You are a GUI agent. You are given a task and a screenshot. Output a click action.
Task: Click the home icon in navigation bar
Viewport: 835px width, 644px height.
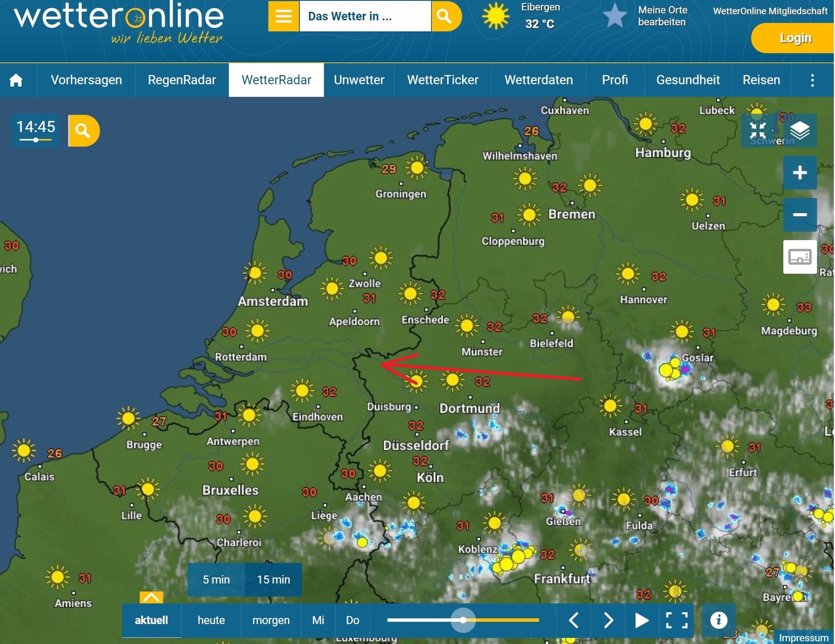click(16, 80)
